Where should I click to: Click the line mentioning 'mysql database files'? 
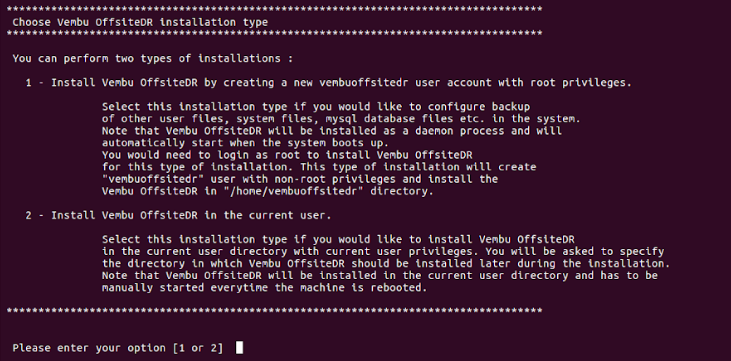(341, 118)
